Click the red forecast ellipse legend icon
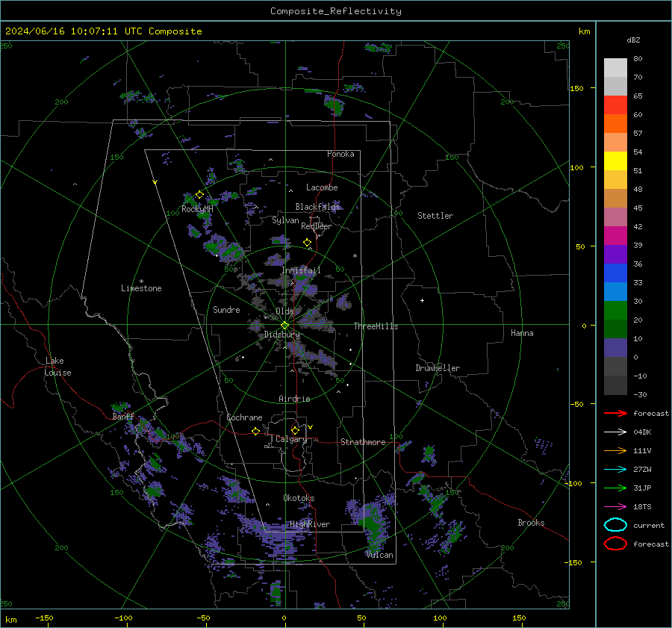The width and height of the screenshot is (672, 628). (615, 544)
